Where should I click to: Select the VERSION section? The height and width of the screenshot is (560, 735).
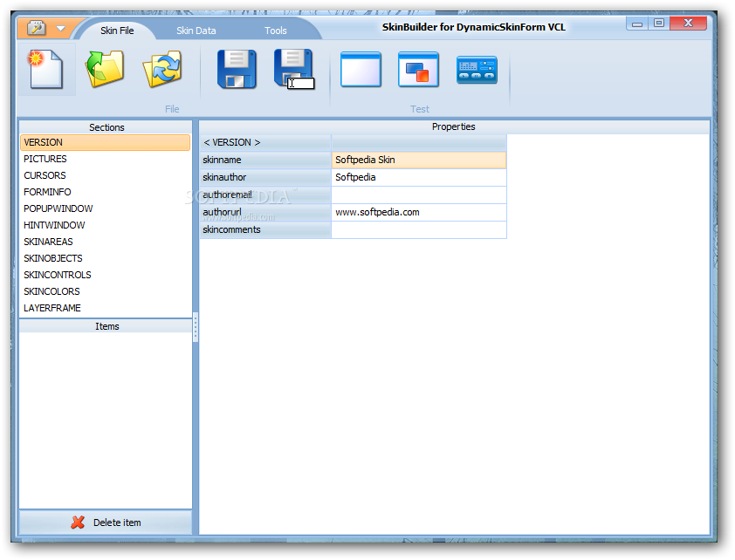105,142
